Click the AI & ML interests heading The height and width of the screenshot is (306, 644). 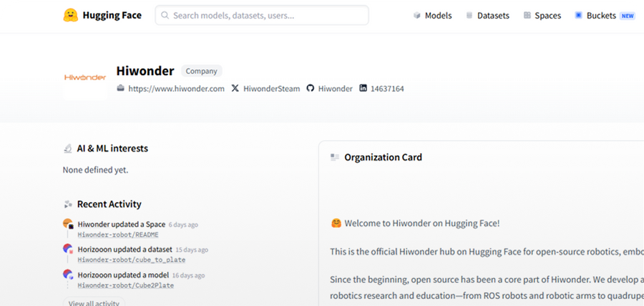112,149
